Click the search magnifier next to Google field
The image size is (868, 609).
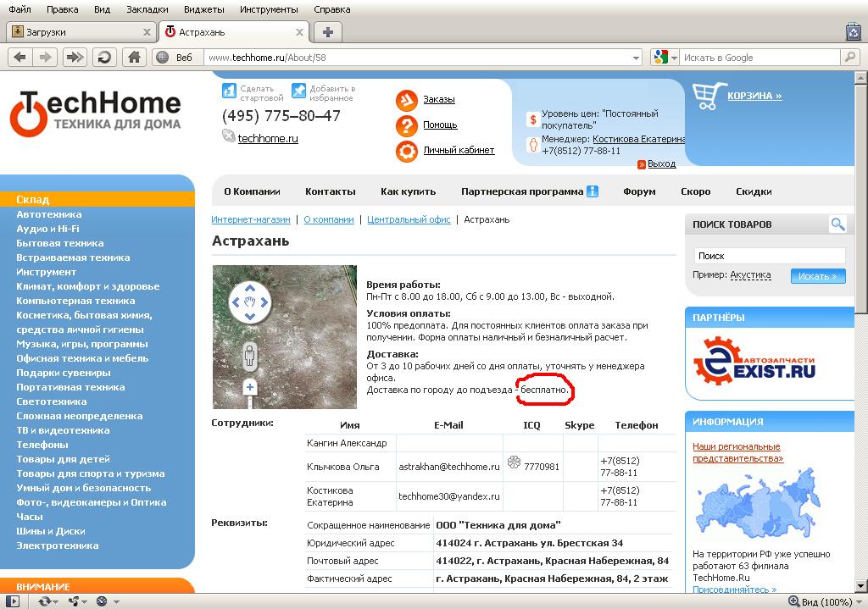coord(849,57)
